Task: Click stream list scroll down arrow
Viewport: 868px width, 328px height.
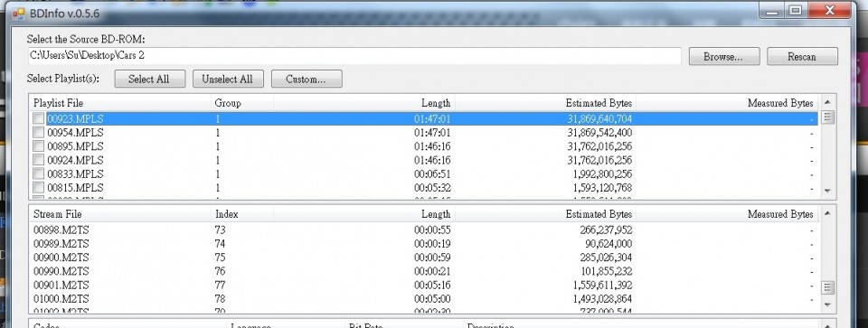Action: point(827,305)
